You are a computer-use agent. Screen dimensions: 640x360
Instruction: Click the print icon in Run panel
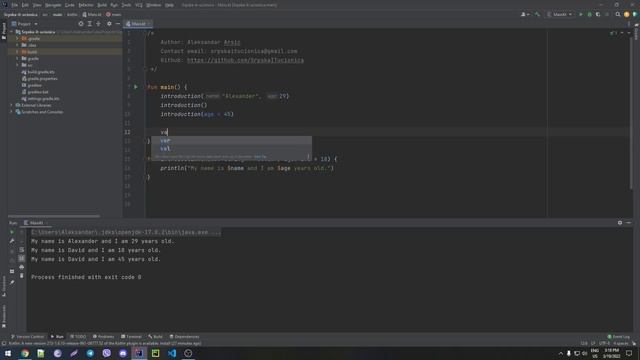[x=22, y=267]
